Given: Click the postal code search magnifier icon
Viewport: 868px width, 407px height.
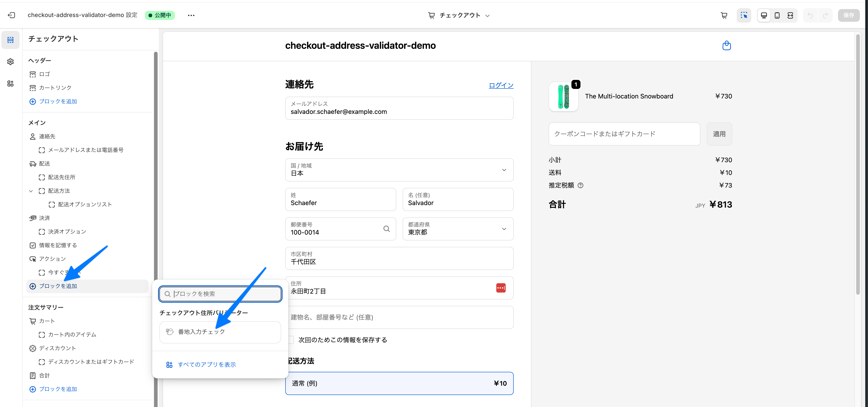Looking at the screenshot, I should [387, 229].
